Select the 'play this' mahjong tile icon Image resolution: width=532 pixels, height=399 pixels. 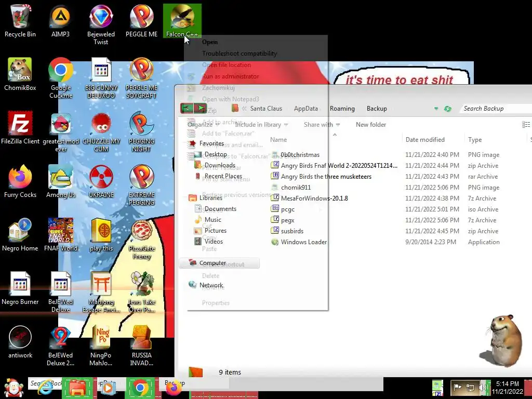[x=101, y=235]
